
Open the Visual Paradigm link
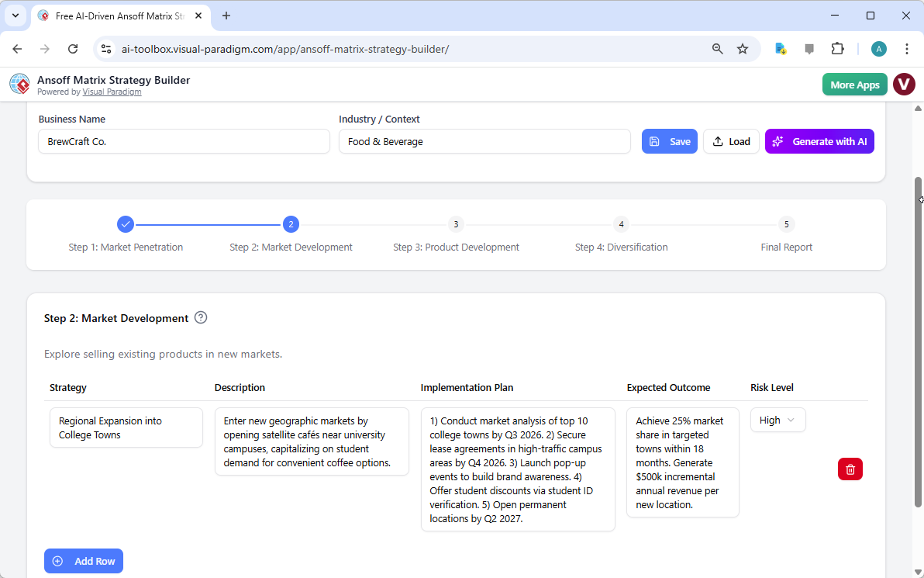tap(112, 91)
